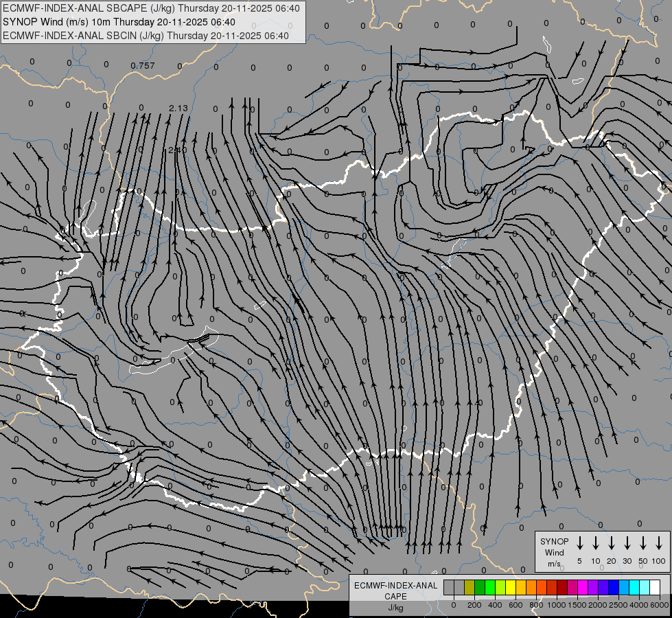The height and width of the screenshot is (618, 672).
Task: Pick the dark red swatch above 1000
Action: (x=562, y=587)
